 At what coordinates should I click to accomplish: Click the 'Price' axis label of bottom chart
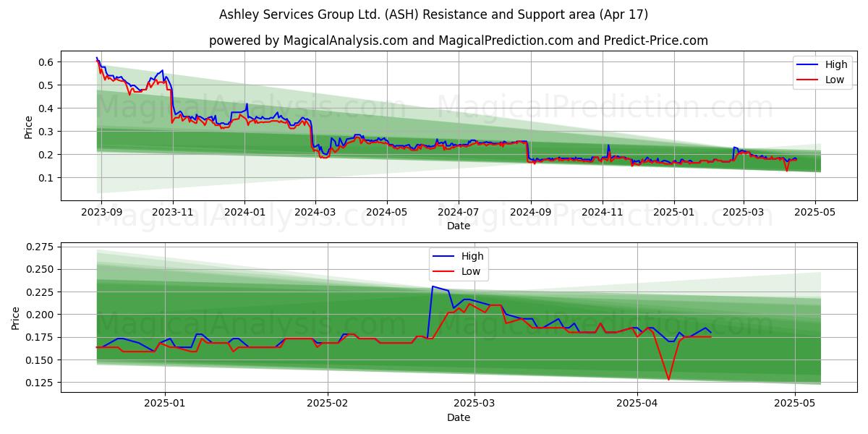click(x=15, y=318)
